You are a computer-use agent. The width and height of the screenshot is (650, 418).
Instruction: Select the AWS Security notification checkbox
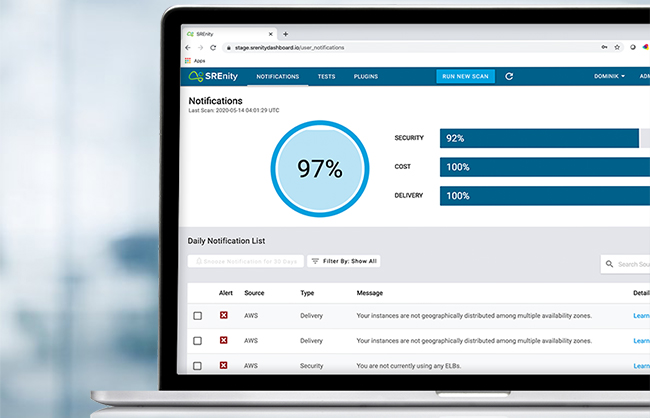(197, 366)
